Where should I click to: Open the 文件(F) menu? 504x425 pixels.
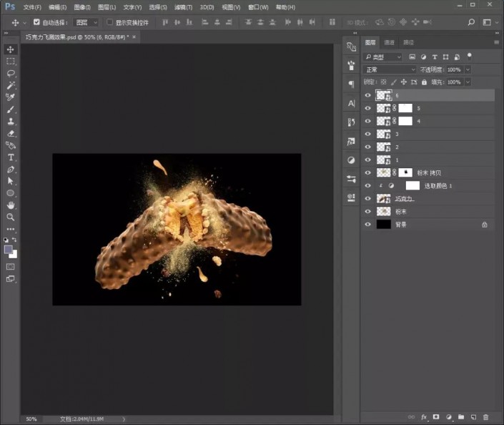[32, 7]
